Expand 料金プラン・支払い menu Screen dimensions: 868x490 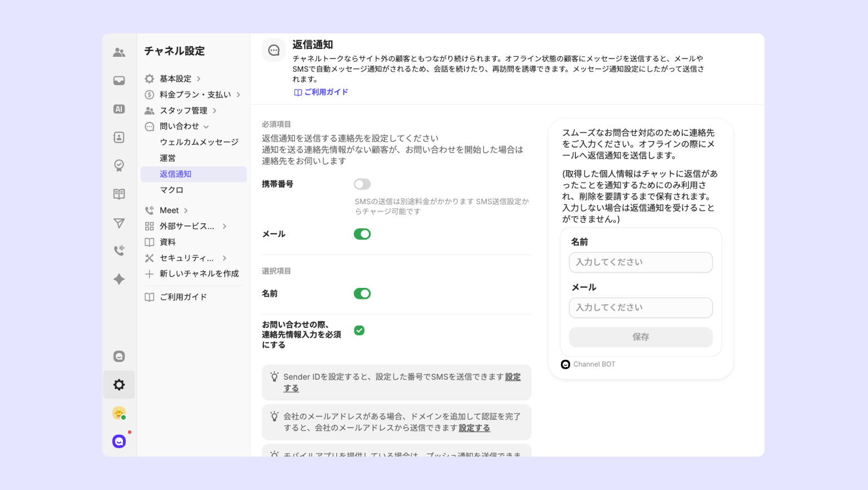click(195, 95)
